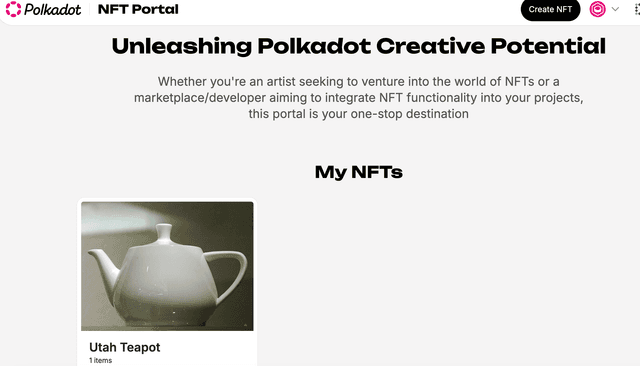This screenshot has width=640, height=366.
Task: Click the teapot's handle in the image
Action: click(x=229, y=273)
